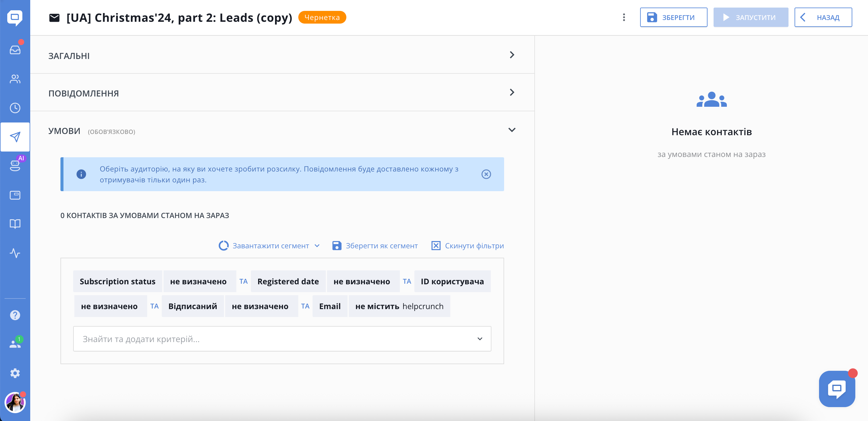The height and width of the screenshot is (421, 868).
Task: Open the Knowledge base book icon
Action: [x=15, y=224]
